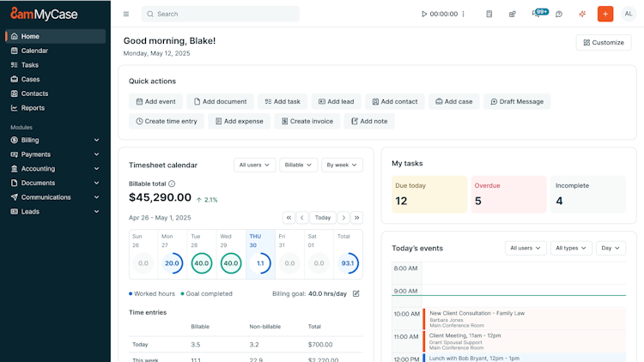Click Add lead quick action
The height and width of the screenshot is (362, 644).
click(x=336, y=101)
